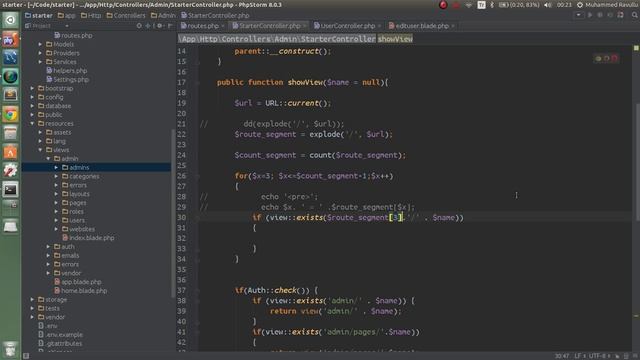This screenshot has width=640, height=360.
Task: Click the tool windows toggle in status bar corner
Action: point(26,356)
